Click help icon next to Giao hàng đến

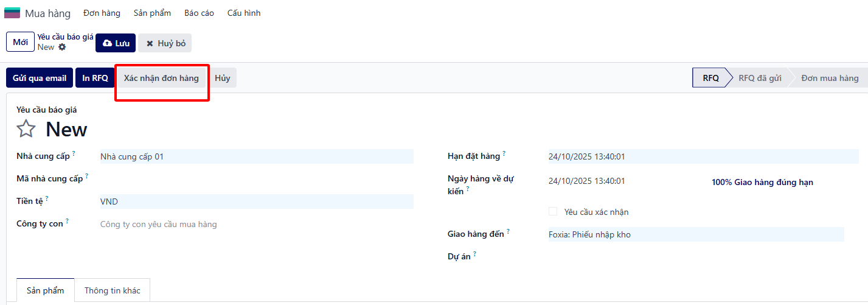(x=508, y=232)
